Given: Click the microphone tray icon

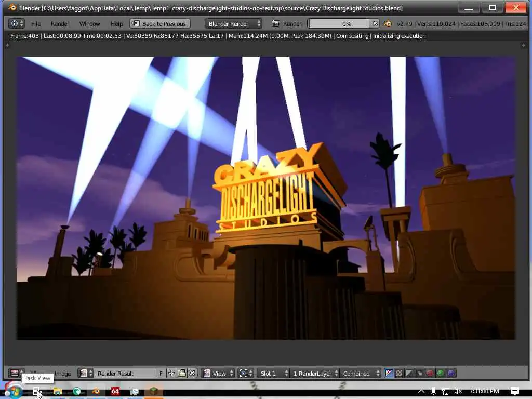Looking at the screenshot, I should [433, 391].
